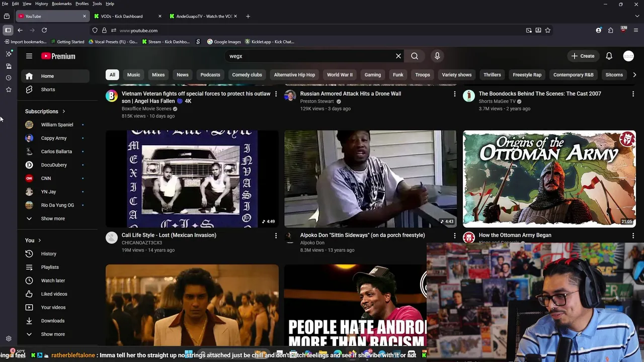Open options for Vietnam Veteran video

click(276, 94)
